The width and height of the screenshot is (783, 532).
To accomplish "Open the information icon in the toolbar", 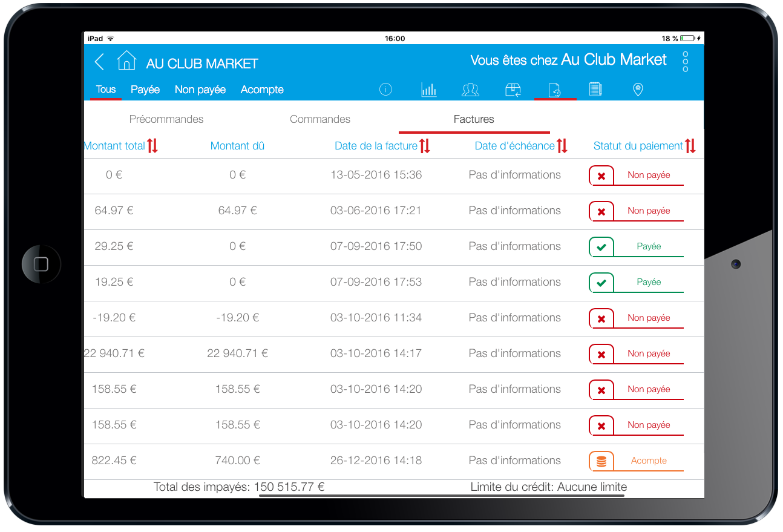I will pos(385,90).
